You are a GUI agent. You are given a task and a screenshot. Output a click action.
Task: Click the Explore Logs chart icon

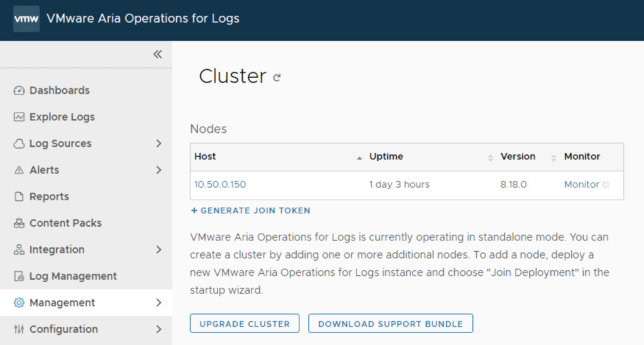click(x=19, y=117)
